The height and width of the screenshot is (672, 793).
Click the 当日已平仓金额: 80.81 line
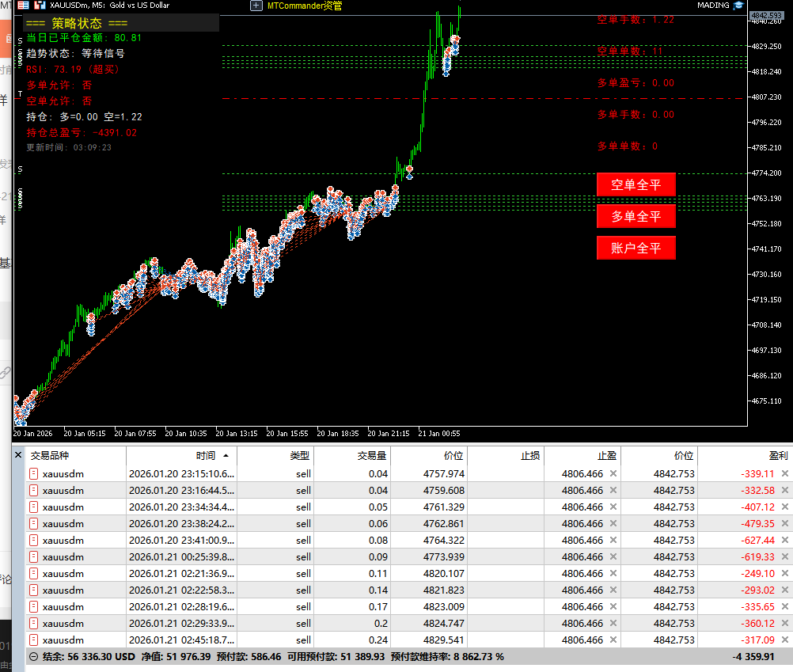tap(84, 37)
